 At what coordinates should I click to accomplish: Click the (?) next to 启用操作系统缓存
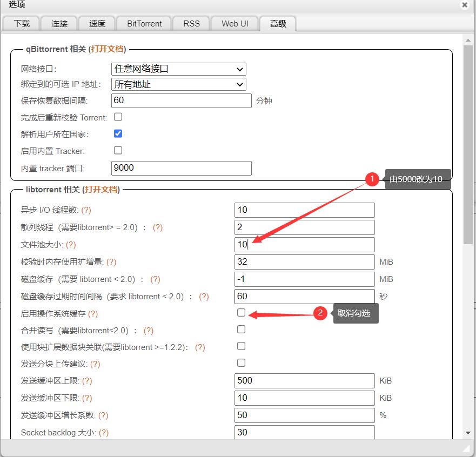pos(92,314)
